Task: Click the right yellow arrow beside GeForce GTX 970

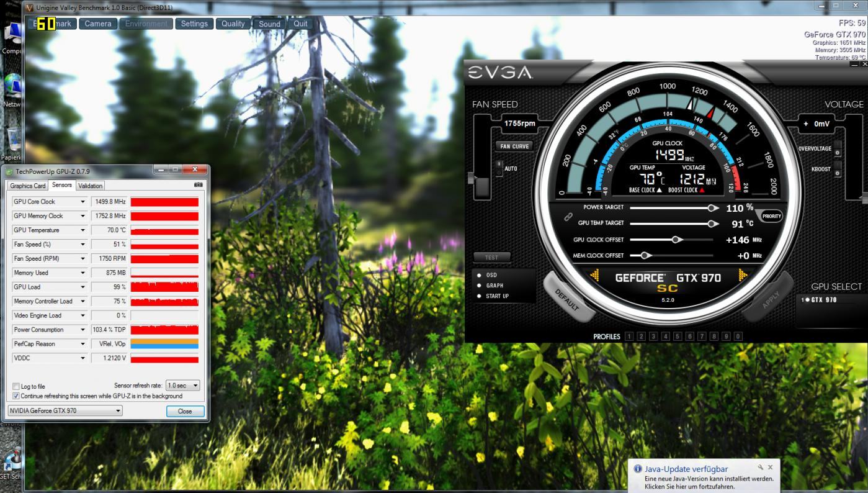Action: [743, 276]
